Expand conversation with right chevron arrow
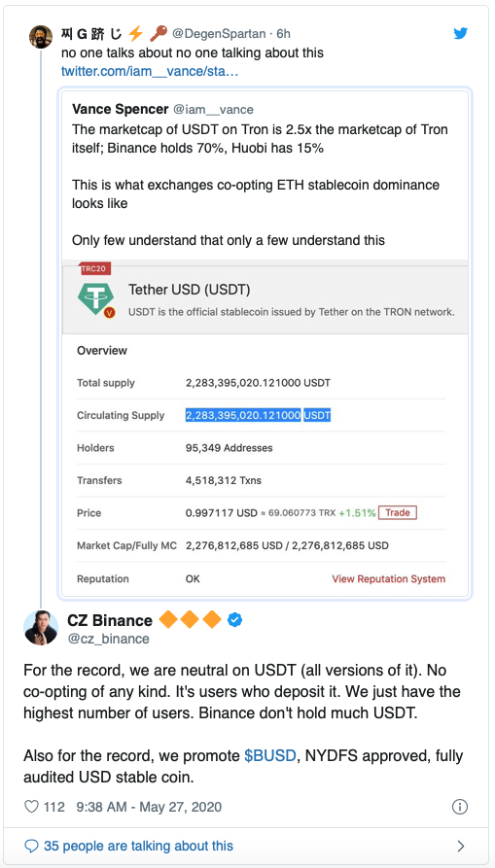The height and width of the screenshot is (868, 495). 460,846
